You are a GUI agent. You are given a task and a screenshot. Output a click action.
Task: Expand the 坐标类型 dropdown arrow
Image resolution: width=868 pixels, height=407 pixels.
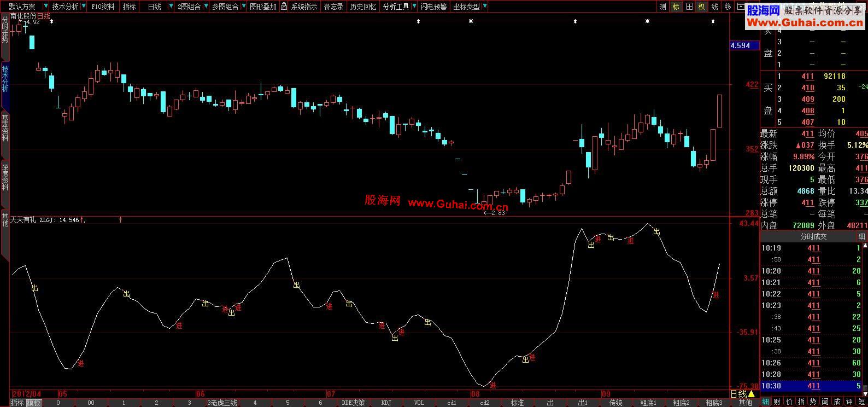point(485,7)
